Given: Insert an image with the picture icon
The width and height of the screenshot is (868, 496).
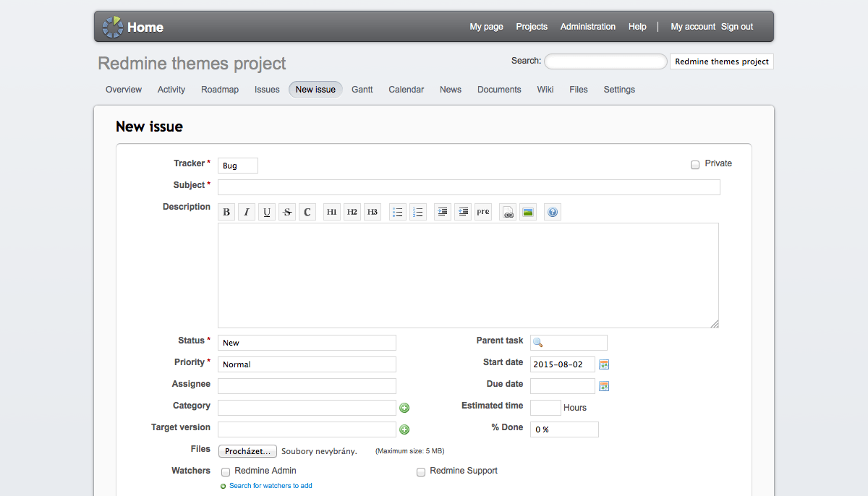Looking at the screenshot, I should (528, 212).
